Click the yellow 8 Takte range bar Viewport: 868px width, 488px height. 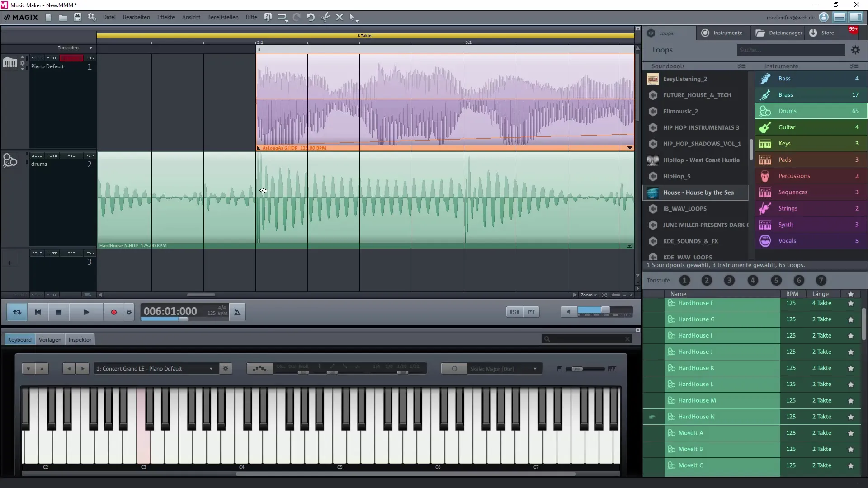coord(365,35)
